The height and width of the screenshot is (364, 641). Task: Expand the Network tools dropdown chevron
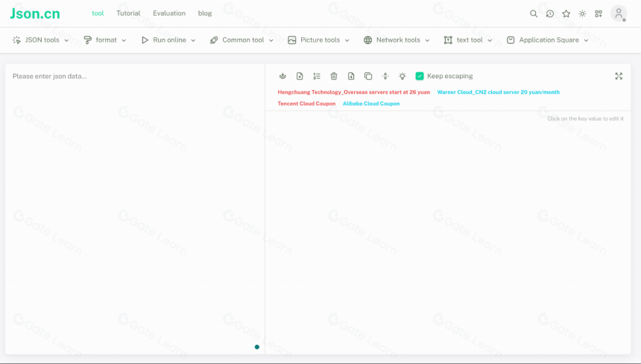click(427, 40)
